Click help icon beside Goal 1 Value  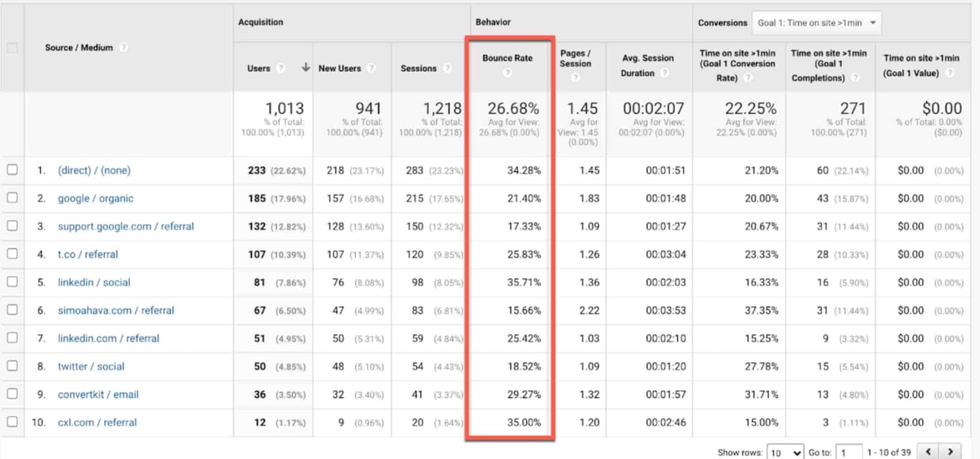coord(948,73)
